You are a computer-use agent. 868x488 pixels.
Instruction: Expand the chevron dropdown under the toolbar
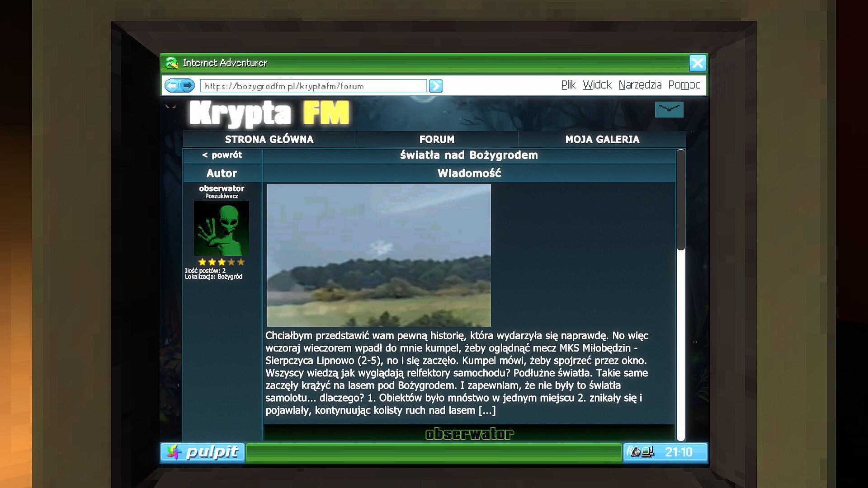coord(669,109)
